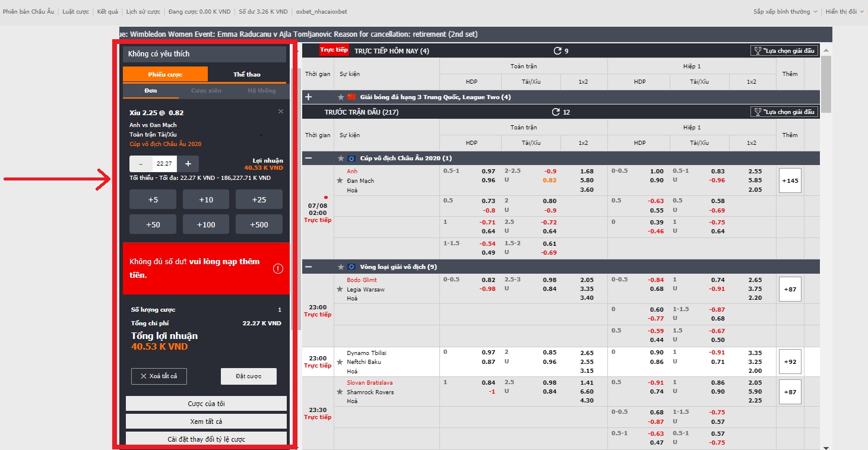Click the Xoá tất cả button
Screen dimensions: 868x450
(159, 376)
